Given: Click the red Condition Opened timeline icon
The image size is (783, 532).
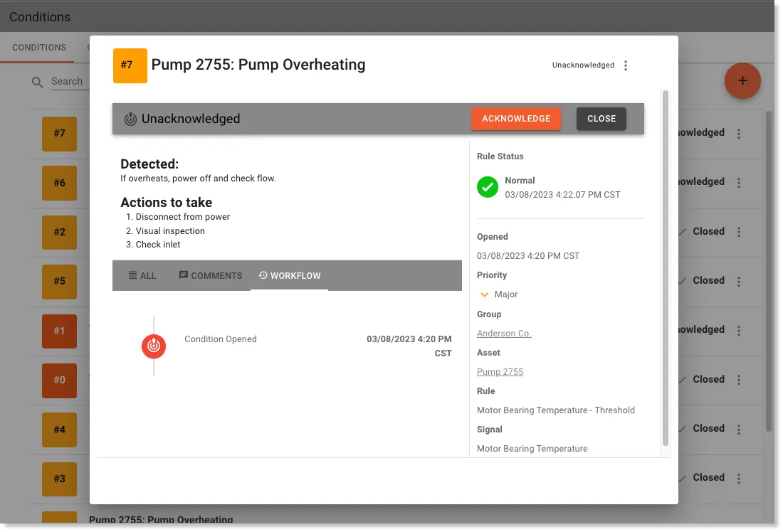Looking at the screenshot, I should (x=154, y=346).
